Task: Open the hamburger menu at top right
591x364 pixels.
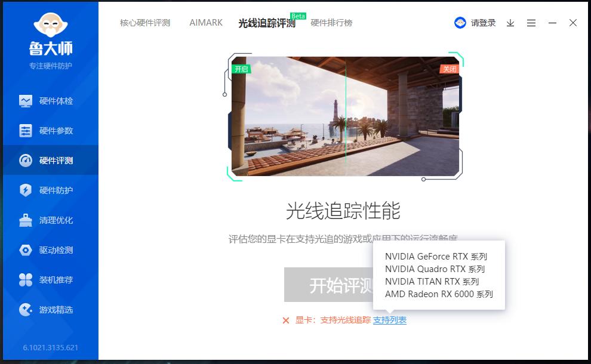Action: 531,23
